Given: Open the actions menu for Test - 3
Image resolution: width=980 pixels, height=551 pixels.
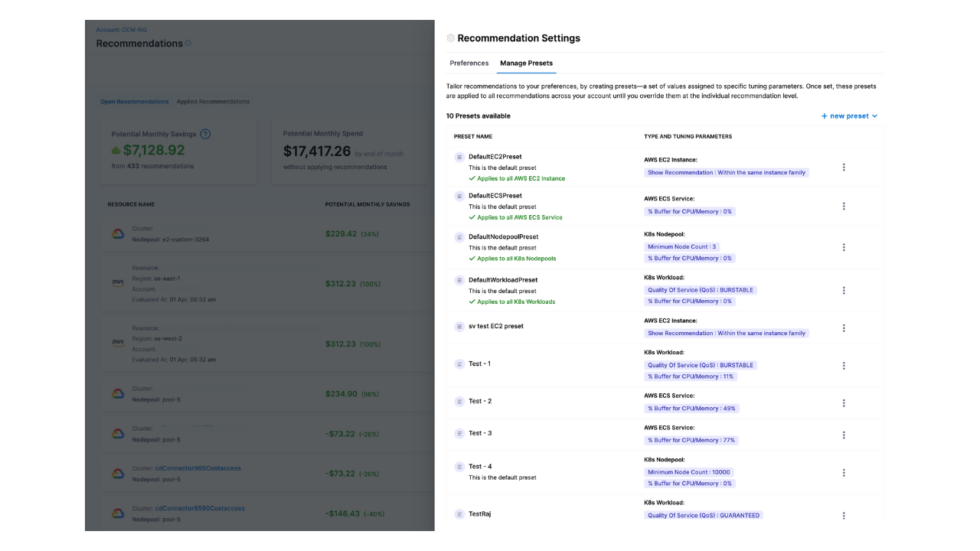Looking at the screenshot, I should [x=844, y=435].
